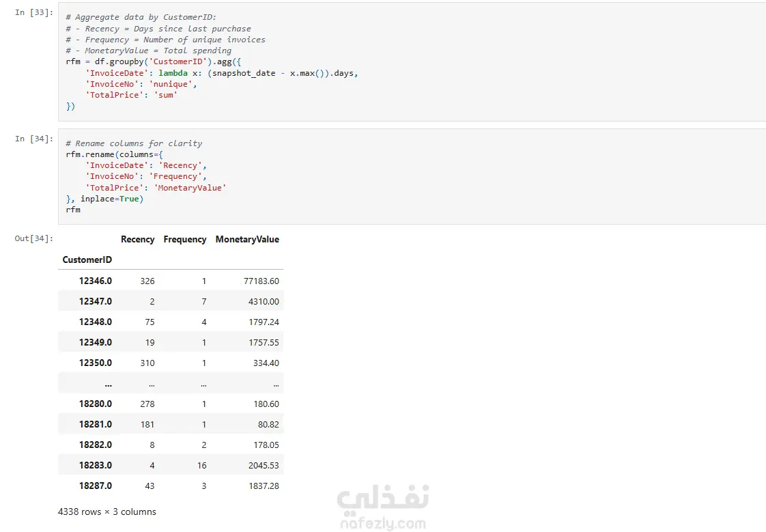Click the Recency column header
Screen dimensions: 766x532
pyautogui.click(x=137, y=240)
